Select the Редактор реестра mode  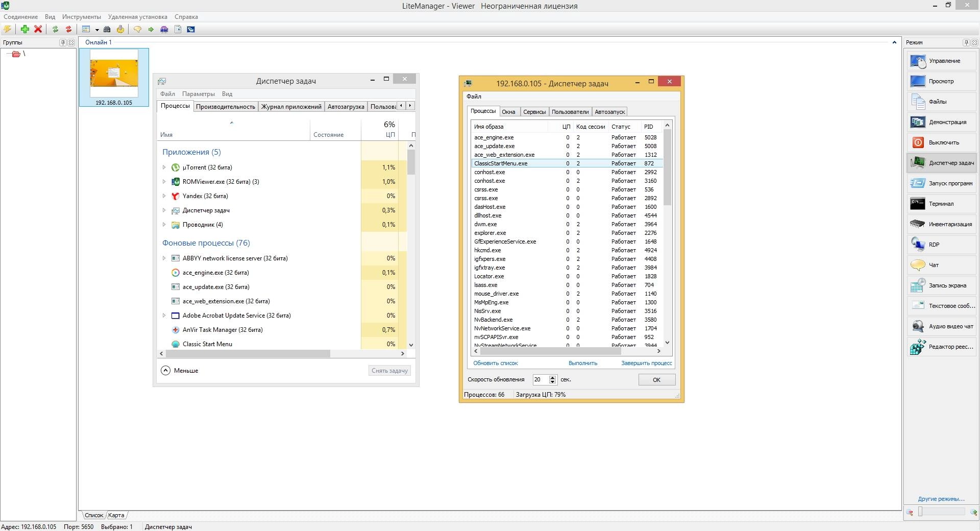(x=942, y=347)
